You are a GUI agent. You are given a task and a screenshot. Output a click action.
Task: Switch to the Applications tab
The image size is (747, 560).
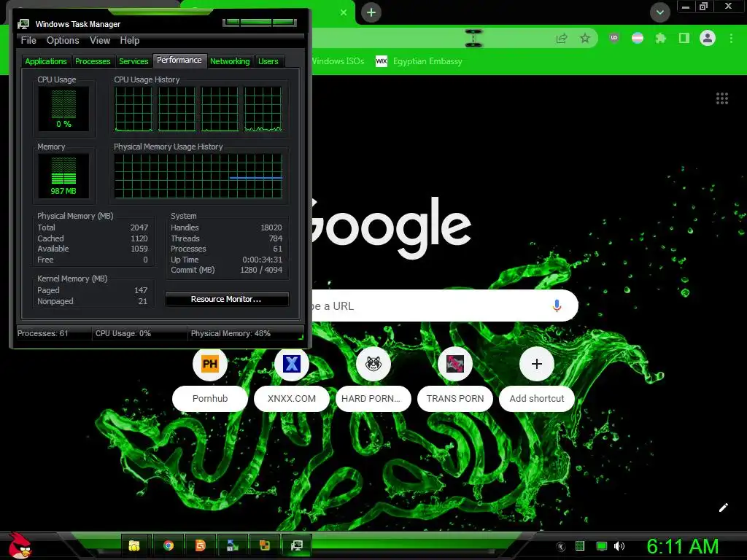[46, 61]
